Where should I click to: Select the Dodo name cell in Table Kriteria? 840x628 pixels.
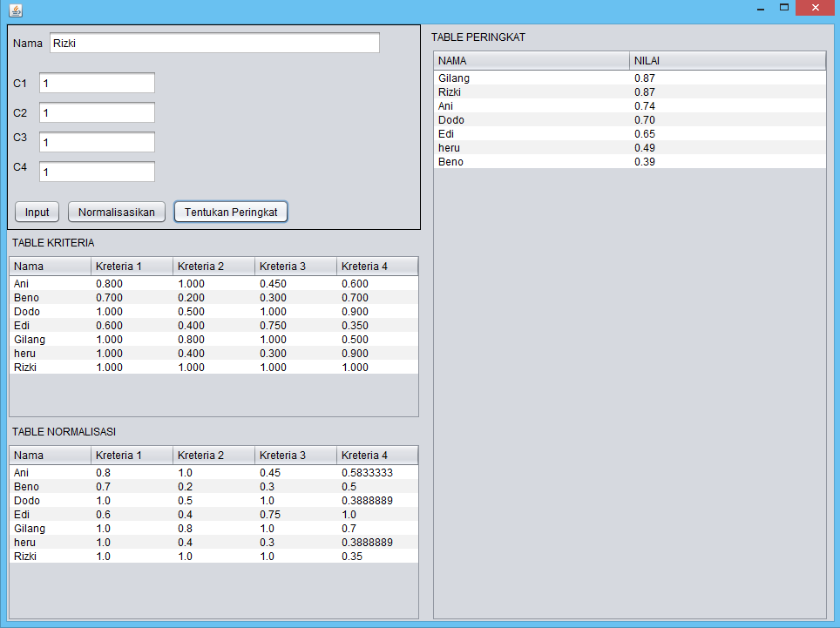[51, 312]
